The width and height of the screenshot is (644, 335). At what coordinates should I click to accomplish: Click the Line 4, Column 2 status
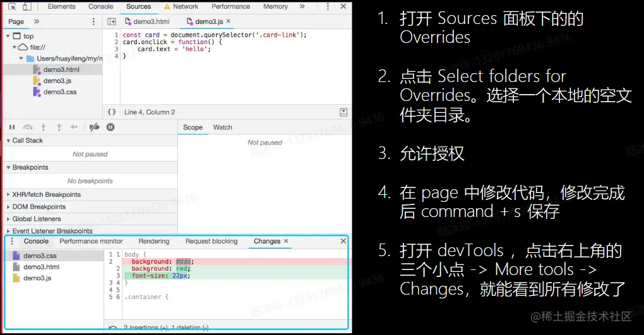click(150, 112)
